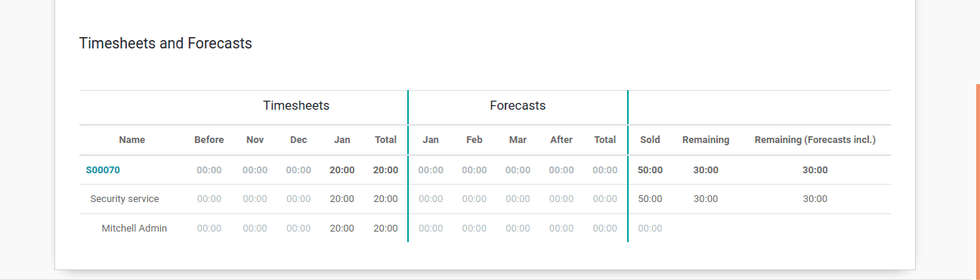The image size is (980, 280).
Task: Click the Dec column header
Action: click(x=298, y=140)
